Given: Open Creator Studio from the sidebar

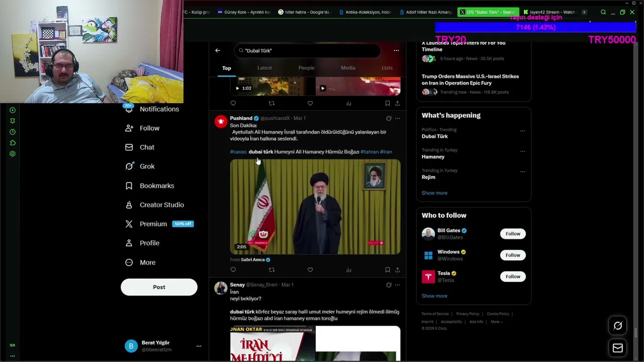Looking at the screenshot, I should (154, 205).
